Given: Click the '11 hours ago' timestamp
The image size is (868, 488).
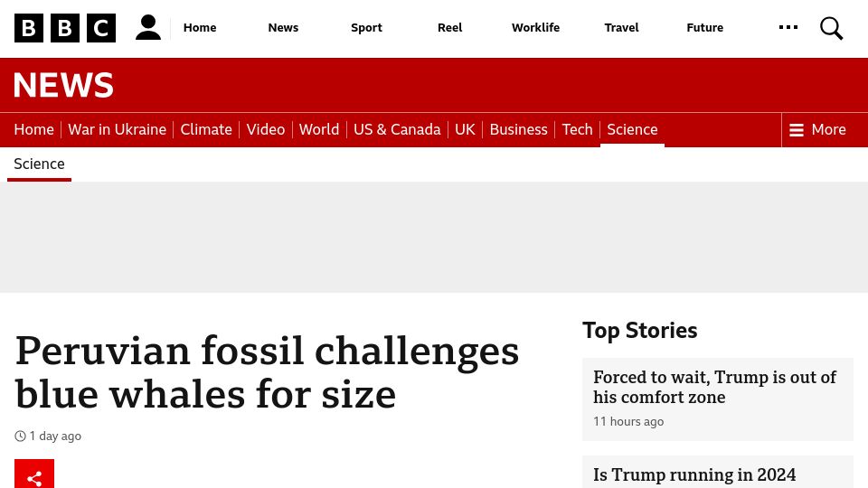Looking at the screenshot, I should pos(628,422).
